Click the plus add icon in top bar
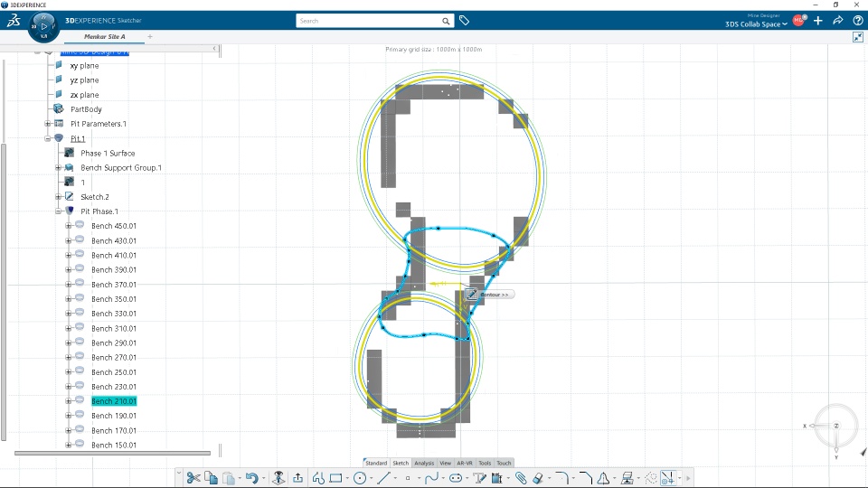The height and width of the screenshot is (488, 868). click(818, 21)
